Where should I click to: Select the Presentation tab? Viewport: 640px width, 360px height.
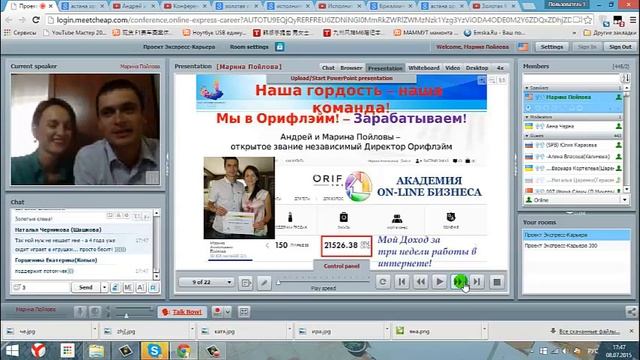point(385,68)
